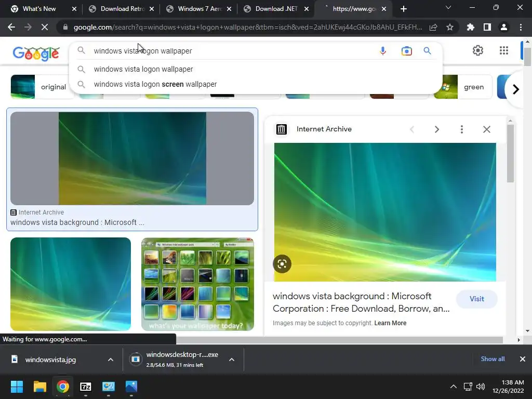Open the preview panel more options menu
This screenshot has width=532, height=399.
pos(461,129)
